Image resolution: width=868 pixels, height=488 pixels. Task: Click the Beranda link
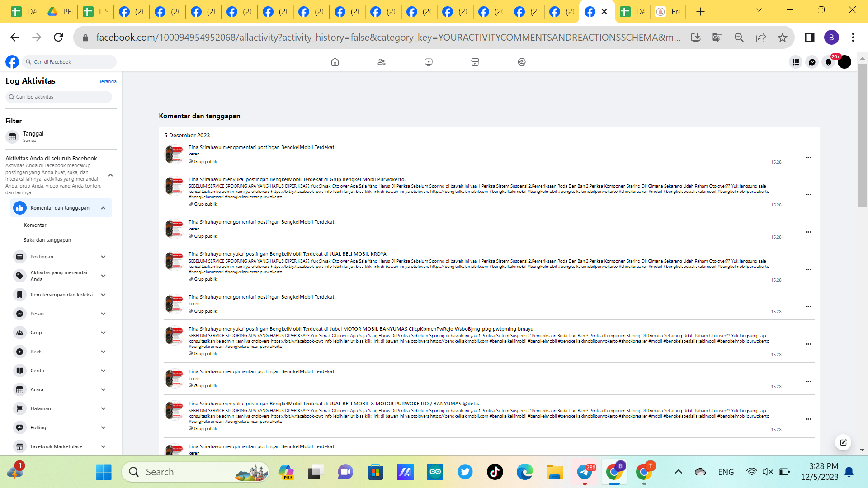pos(107,81)
